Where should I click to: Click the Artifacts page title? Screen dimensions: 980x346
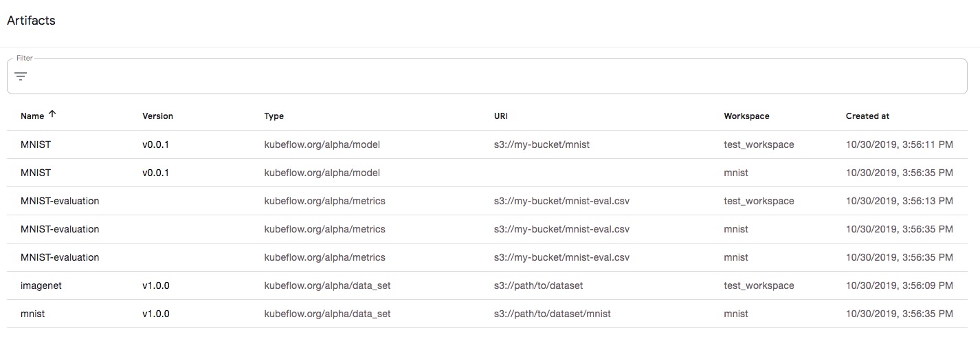31,21
